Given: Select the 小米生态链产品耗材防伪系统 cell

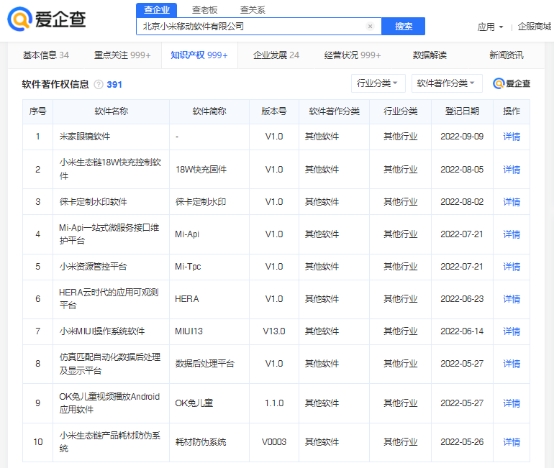Looking at the screenshot, I should click(110, 442).
